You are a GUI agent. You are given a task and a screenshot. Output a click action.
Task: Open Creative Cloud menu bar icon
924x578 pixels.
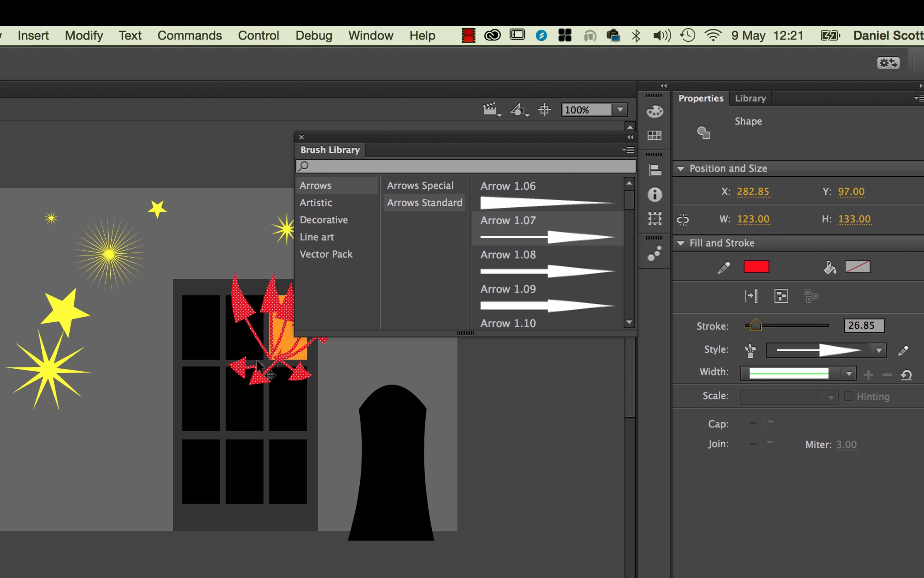pos(492,36)
